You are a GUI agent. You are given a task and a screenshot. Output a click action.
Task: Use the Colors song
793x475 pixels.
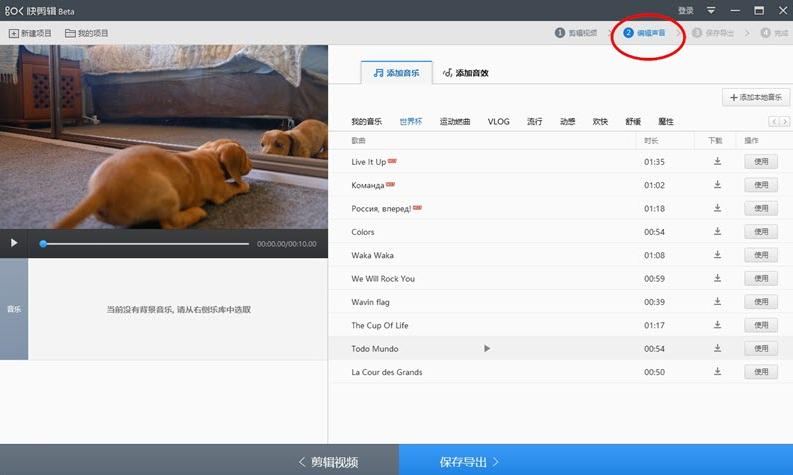click(761, 231)
